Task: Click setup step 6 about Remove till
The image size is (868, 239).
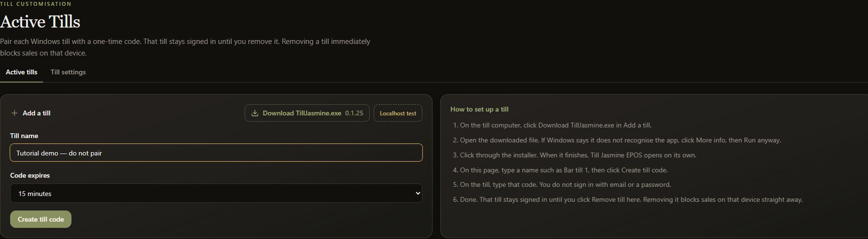Action: point(628,199)
